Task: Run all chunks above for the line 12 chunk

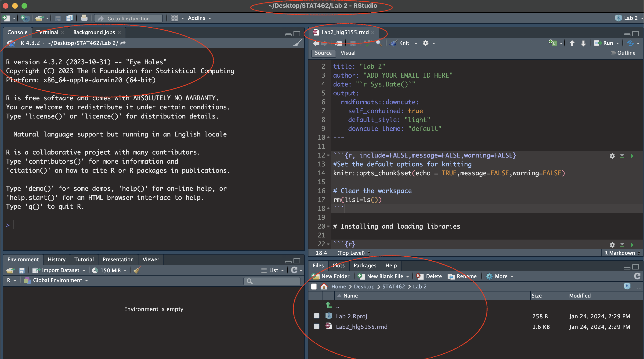Action: [x=622, y=156]
